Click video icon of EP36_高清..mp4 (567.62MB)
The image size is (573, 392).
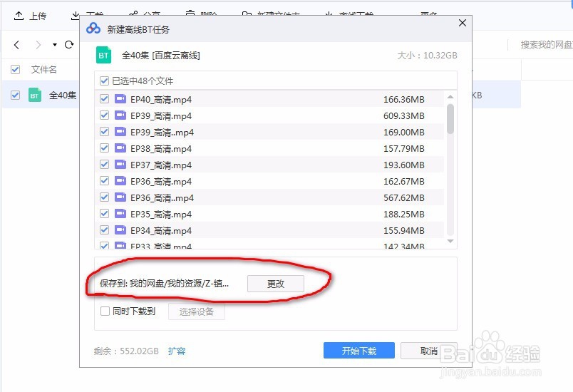tap(120, 197)
